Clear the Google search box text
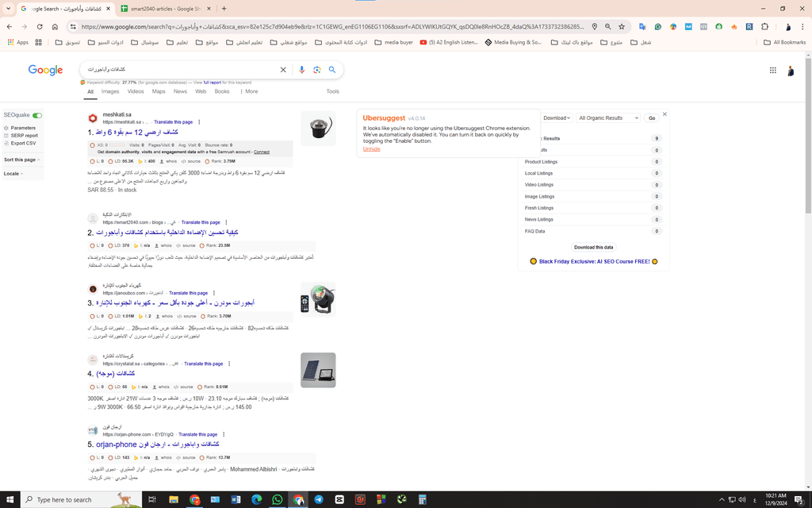This screenshot has width=812, height=508. point(283,70)
